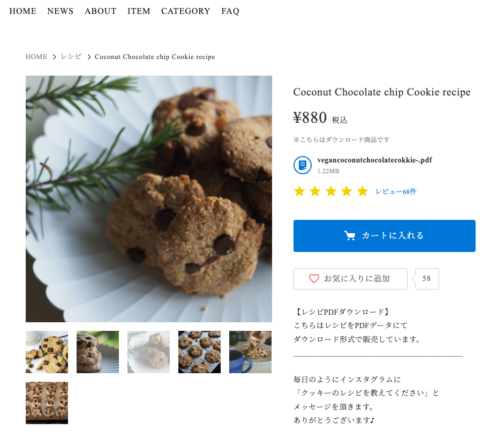Select the cookies on baking tray thumbnail
This screenshot has width=504, height=437.
coord(200,352)
